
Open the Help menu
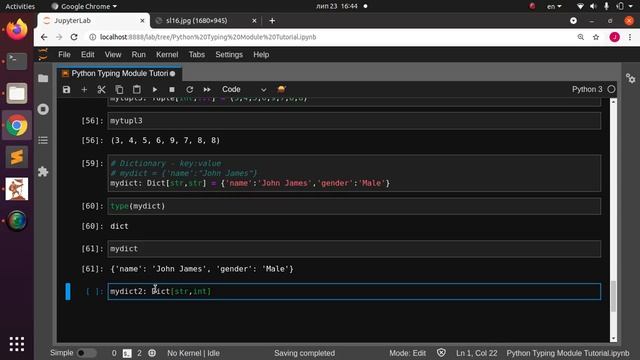pos(261,55)
